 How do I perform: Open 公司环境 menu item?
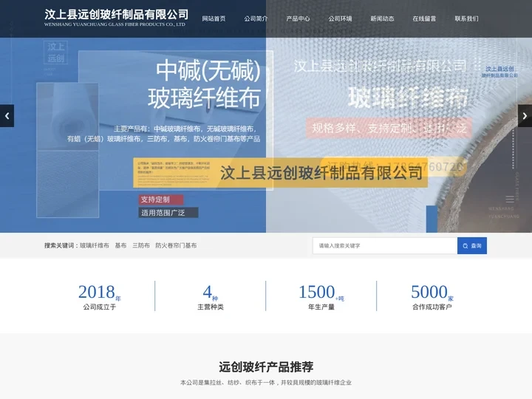click(x=340, y=18)
